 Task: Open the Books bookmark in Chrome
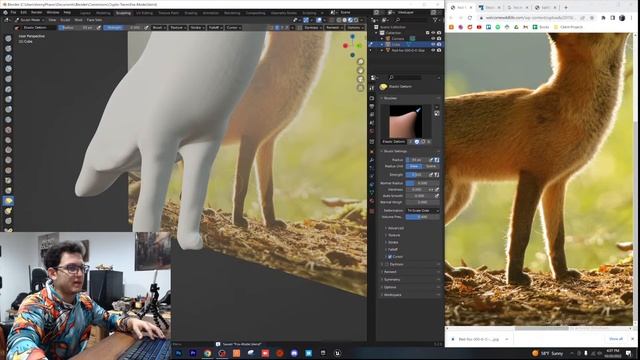click(541, 27)
